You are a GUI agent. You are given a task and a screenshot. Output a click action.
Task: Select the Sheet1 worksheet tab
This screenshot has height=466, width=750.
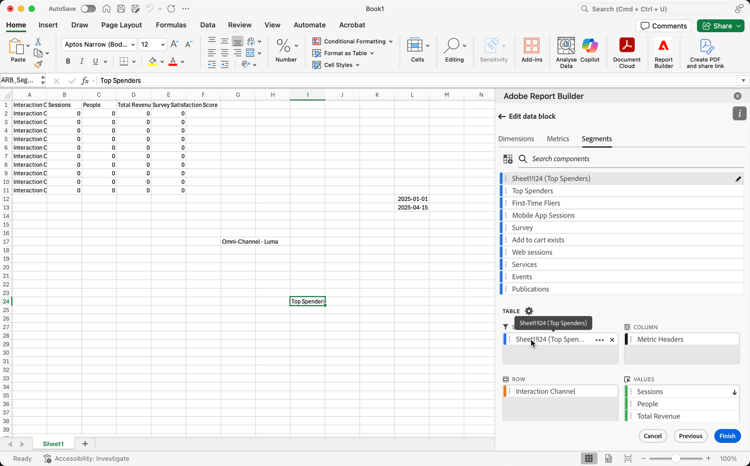(53, 444)
